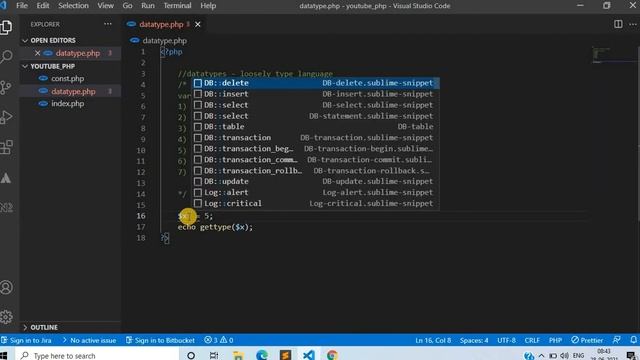Image resolution: width=640 pixels, height=360 pixels.
Task: Show hidden system tray icons chevron
Action: click(541, 356)
